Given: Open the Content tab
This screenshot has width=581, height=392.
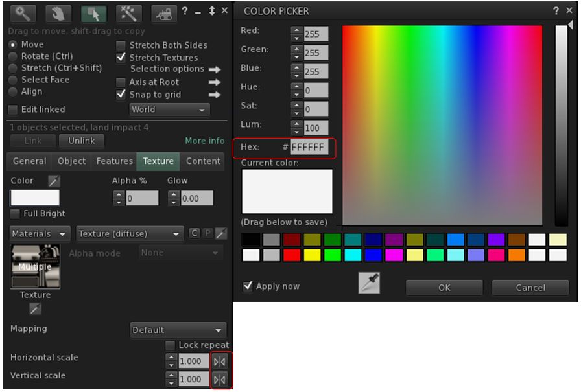Looking at the screenshot, I should (x=203, y=161).
